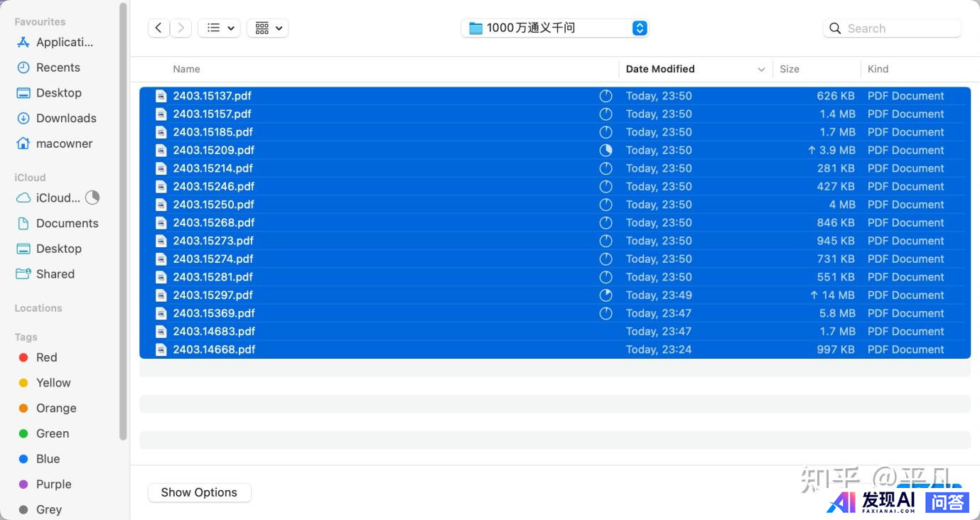Open the list view options dropdown
The image size is (980, 520).
click(219, 28)
